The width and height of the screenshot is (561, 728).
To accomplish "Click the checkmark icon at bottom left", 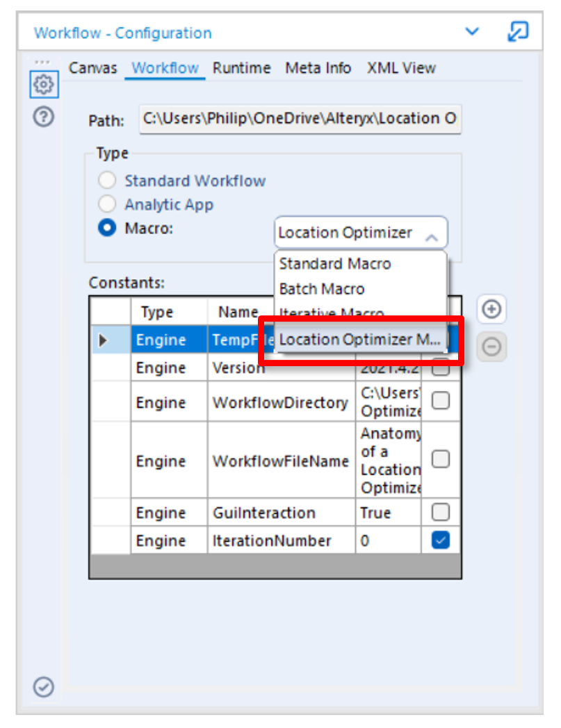I will (x=44, y=687).
